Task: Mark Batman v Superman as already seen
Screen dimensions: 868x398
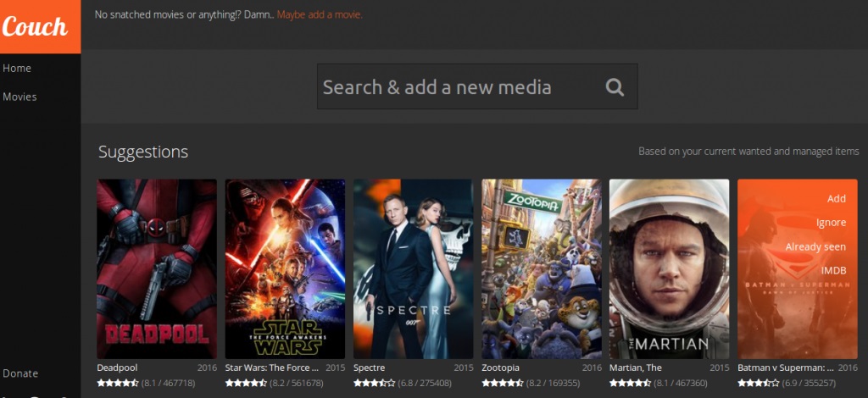Action: pyautogui.click(x=815, y=247)
